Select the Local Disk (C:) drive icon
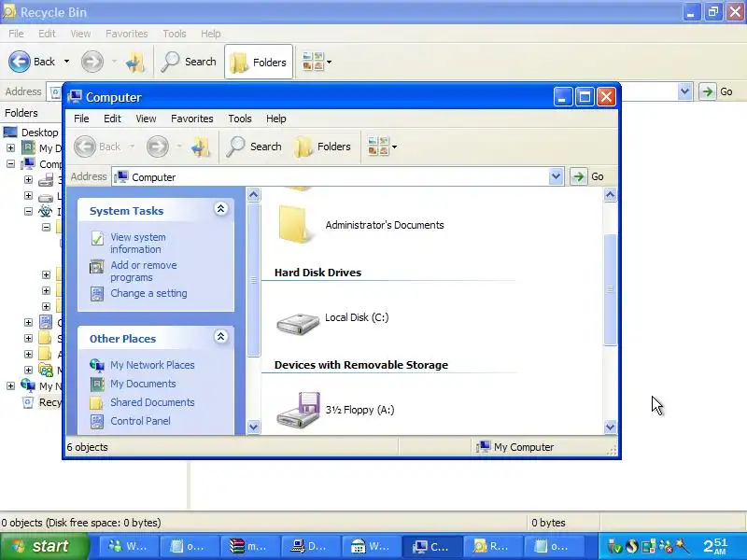 (x=298, y=323)
